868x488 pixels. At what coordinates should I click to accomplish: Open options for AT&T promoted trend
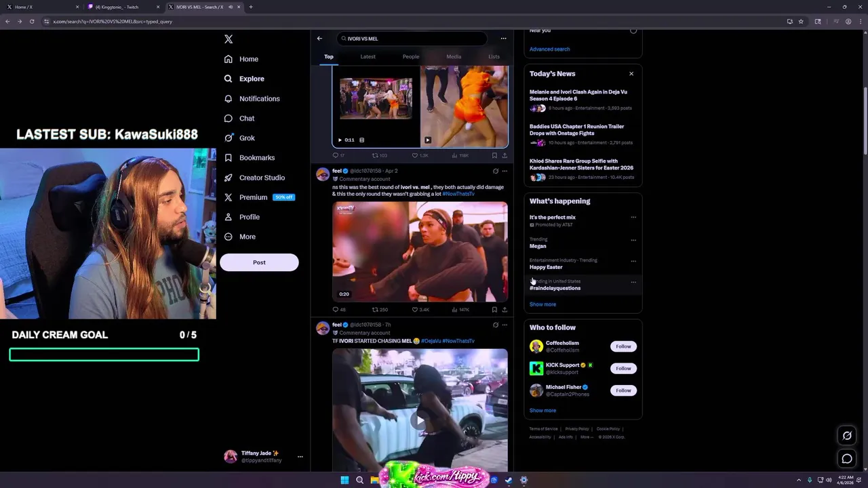pyautogui.click(x=633, y=218)
